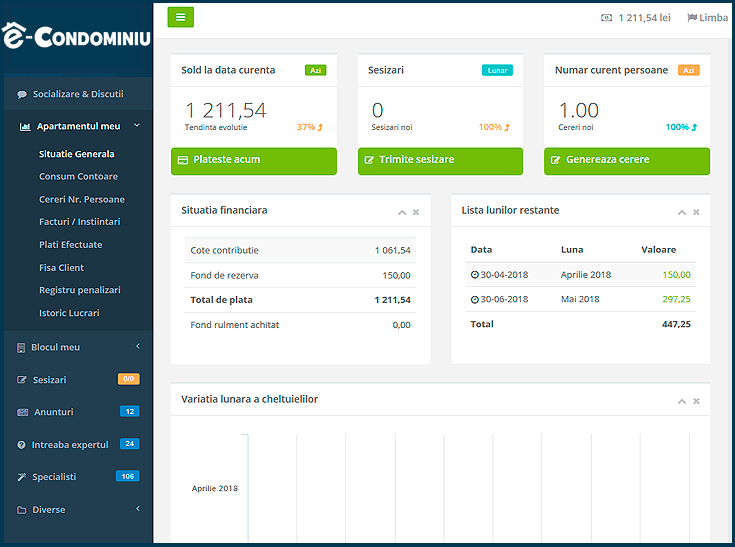Screen dimensions: 735x547
Task: Close the Variatia lunara a cheltuielilor panel
Action: tap(696, 401)
